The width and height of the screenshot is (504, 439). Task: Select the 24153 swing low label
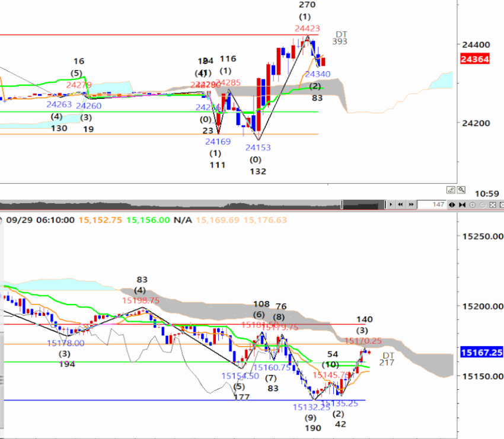click(x=257, y=147)
